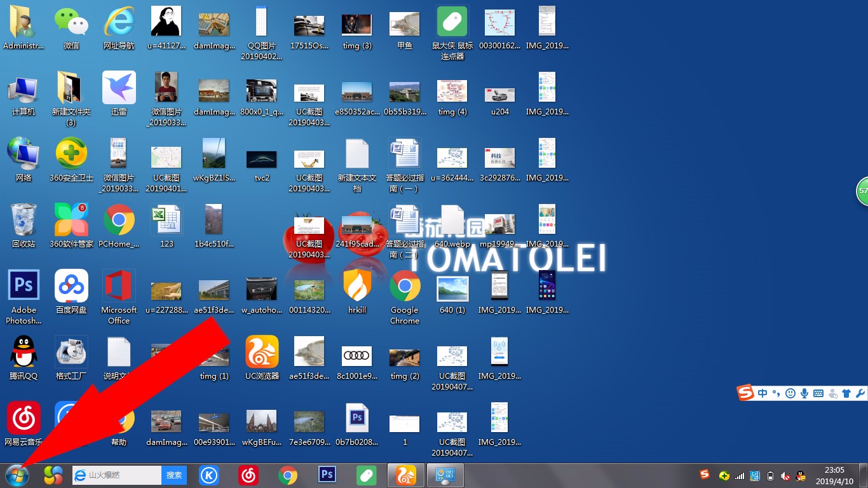Launch UC浏览器 from the taskbar
Viewport: 868px width, 488px height.
tap(405, 475)
